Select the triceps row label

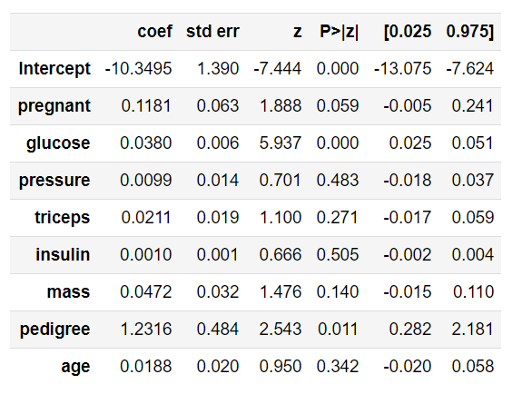click(63, 218)
